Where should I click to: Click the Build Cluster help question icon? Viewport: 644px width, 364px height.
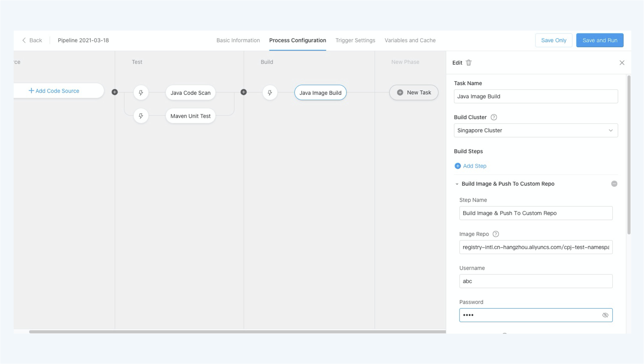click(494, 117)
